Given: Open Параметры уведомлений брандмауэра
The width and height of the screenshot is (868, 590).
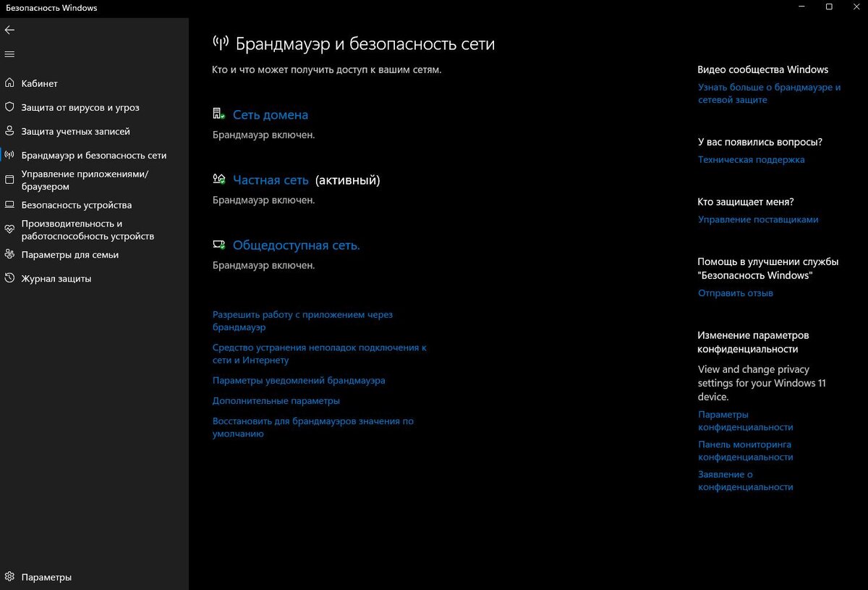Looking at the screenshot, I should [299, 380].
